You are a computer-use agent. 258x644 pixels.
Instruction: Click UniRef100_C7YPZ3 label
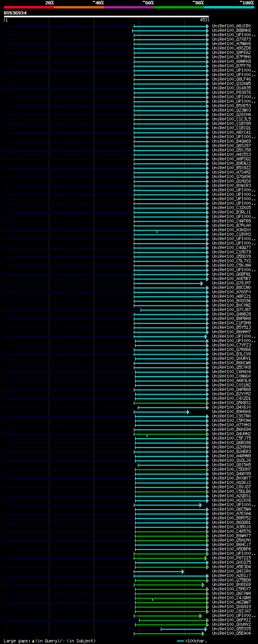coord(231,345)
